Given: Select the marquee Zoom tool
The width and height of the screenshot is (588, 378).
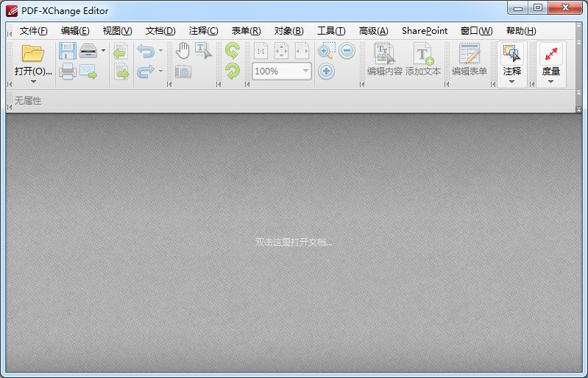Looking at the screenshot, I should (x=326, y=51).
